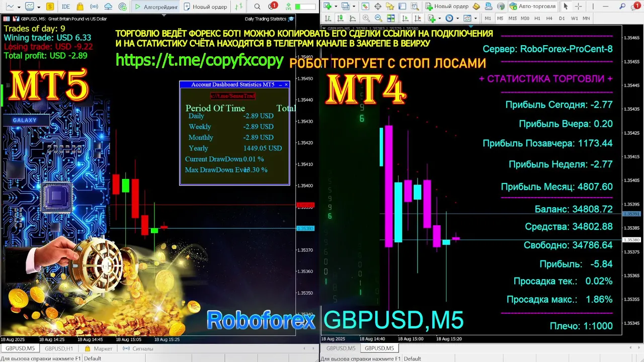
Task: Switch to the MT5 GBPUSD,H1 chart tab
Action: (59, 348)
